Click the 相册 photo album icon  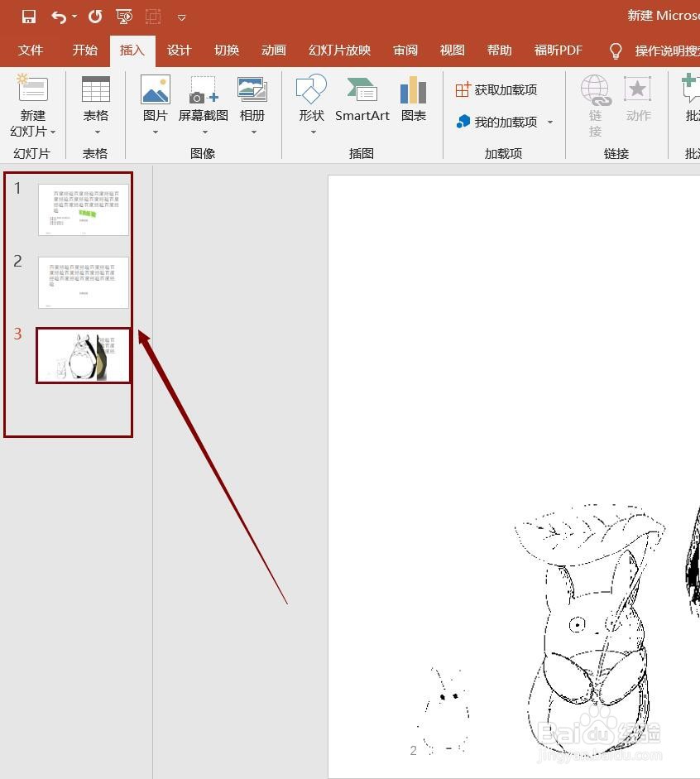pyautogui.click(x=252, y=89)
